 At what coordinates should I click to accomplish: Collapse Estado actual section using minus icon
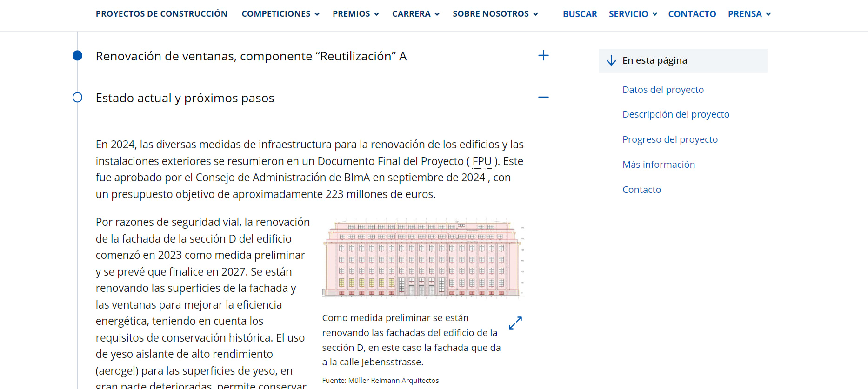(543, 98)
